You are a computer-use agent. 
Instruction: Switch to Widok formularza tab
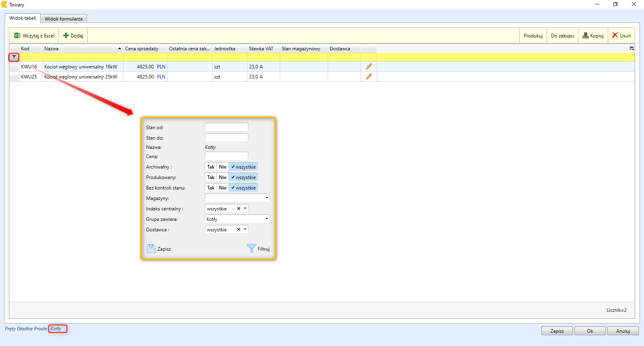(x=64, y=19)
